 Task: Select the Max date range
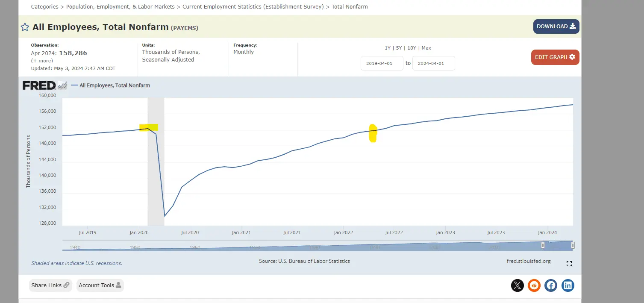(426, 48)
